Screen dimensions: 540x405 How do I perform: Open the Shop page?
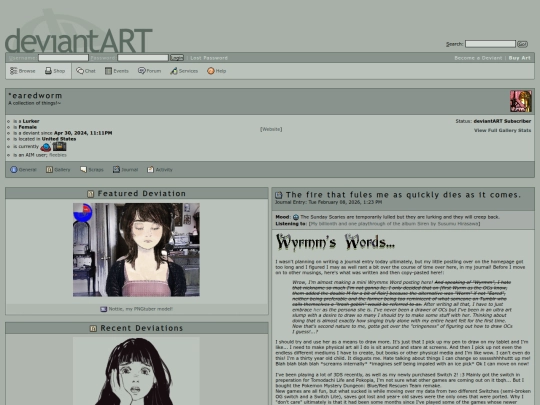pyautogui.click(x=55, y=71)
